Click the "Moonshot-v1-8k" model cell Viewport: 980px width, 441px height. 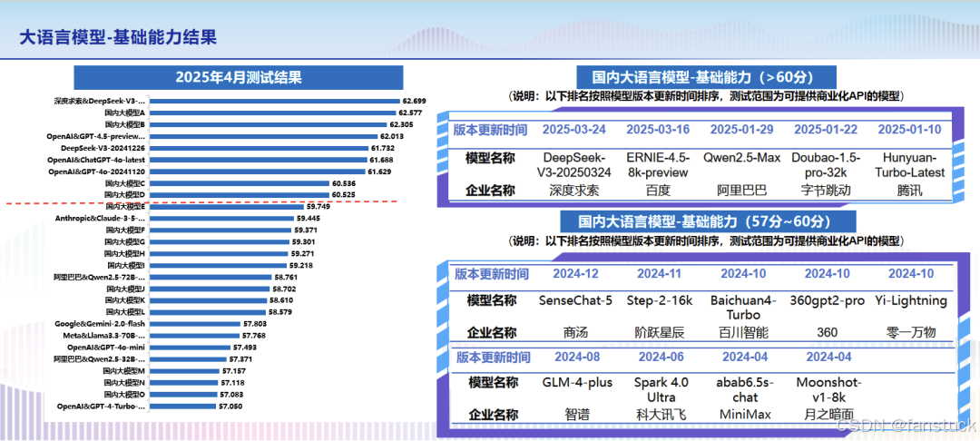click(828, 389)
